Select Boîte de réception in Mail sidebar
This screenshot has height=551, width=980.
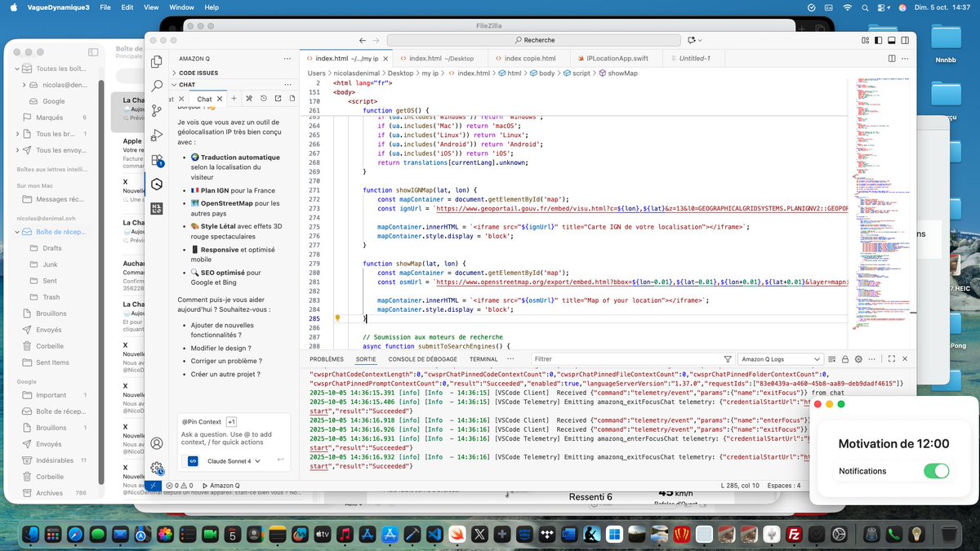(54, 232)
